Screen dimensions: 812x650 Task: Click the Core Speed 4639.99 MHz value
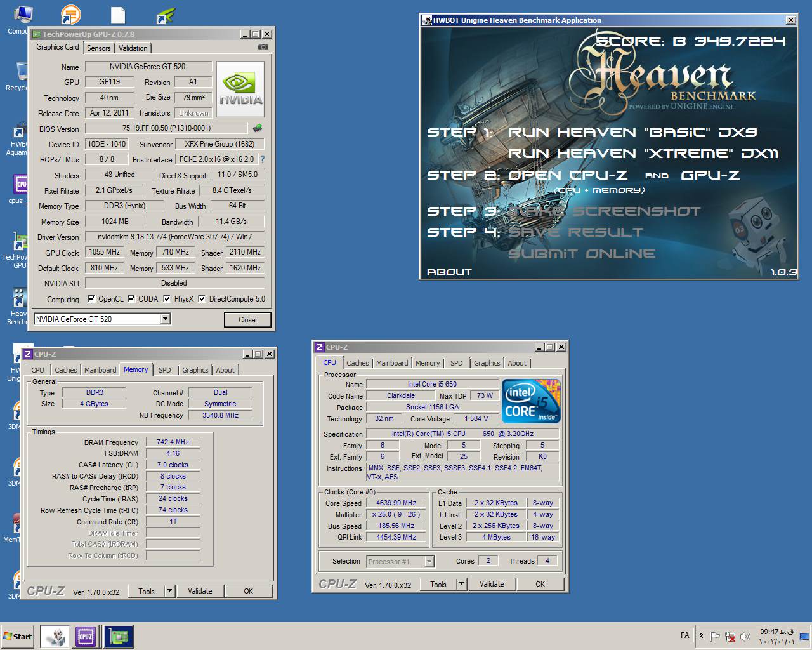click(396, 503)
